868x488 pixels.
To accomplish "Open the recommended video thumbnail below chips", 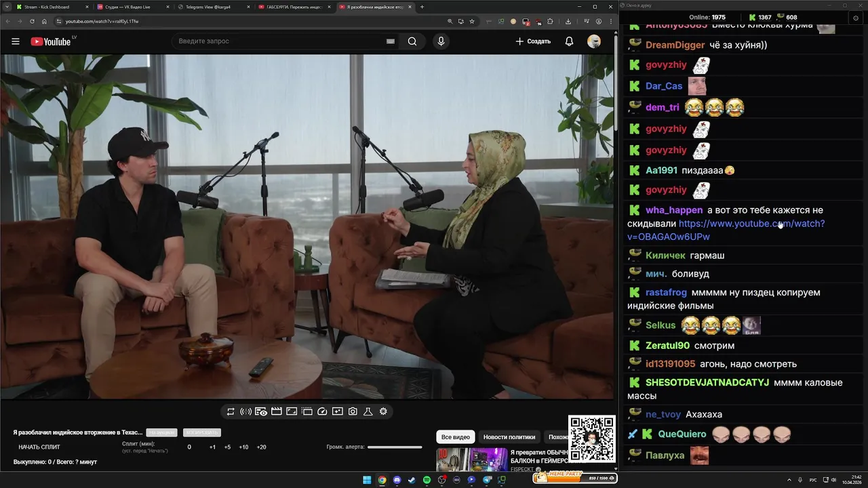I will [x=472, y=460].
